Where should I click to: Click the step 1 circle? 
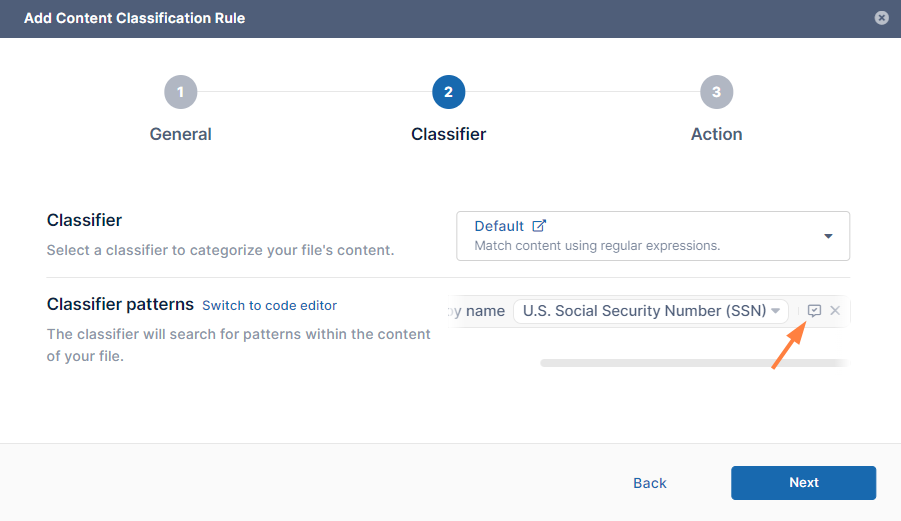[x=181, y=93]
